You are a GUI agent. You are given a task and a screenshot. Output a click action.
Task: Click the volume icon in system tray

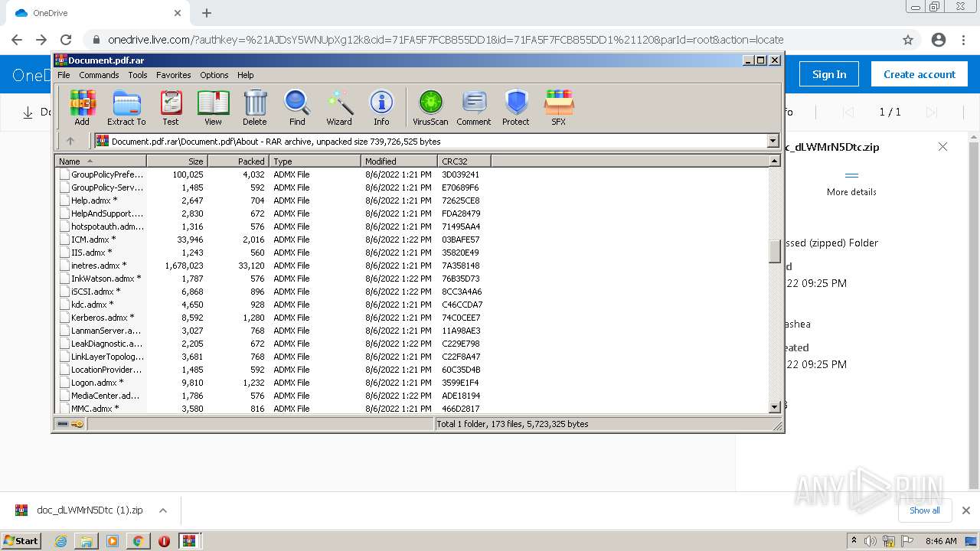pyautogui.click(x=871, y=541)
